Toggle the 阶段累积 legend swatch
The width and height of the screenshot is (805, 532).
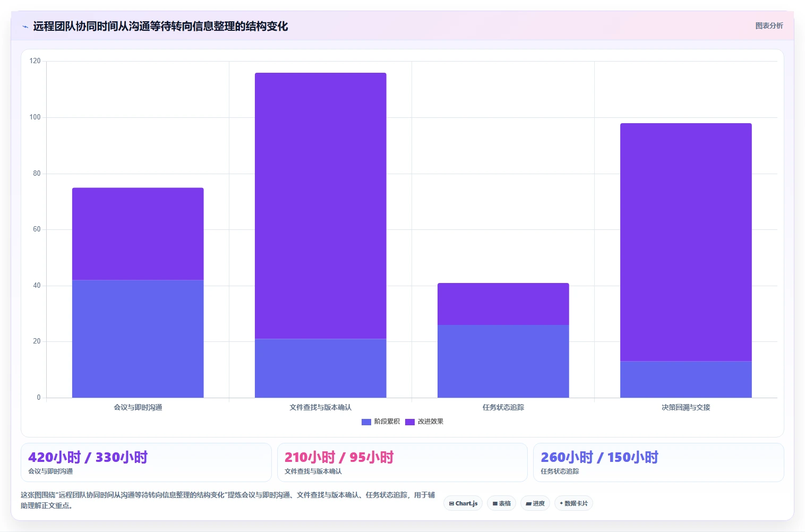[366, 422]
